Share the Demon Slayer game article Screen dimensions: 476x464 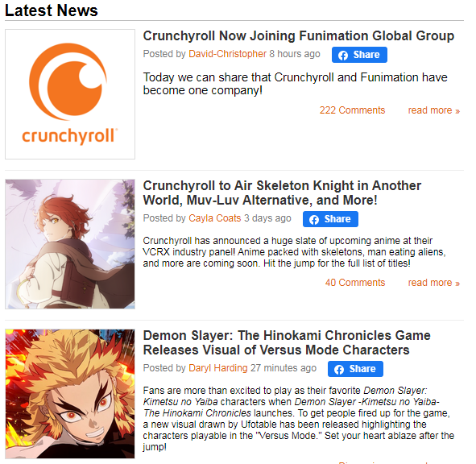(355, 369)
